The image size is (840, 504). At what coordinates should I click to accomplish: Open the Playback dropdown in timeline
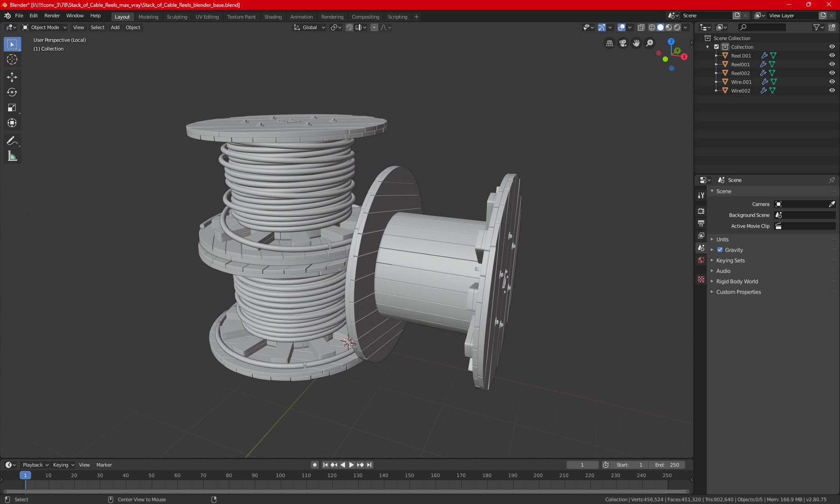[x=35, y=465]
